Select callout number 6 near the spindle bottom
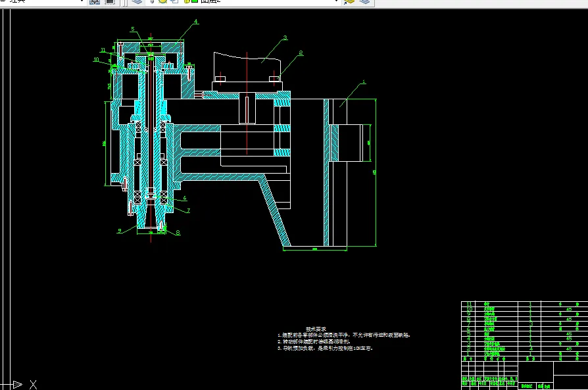The image size is (588, 390). 185,198
